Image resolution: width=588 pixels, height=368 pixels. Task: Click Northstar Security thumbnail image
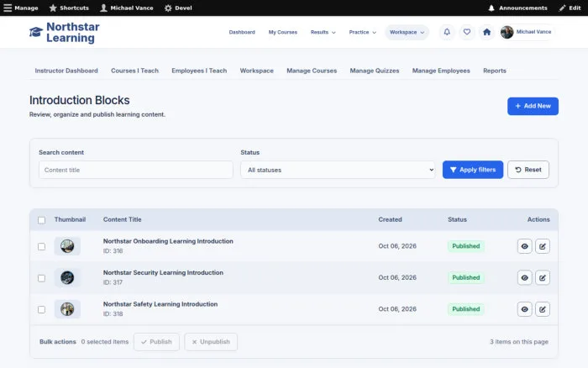point(67,277)
